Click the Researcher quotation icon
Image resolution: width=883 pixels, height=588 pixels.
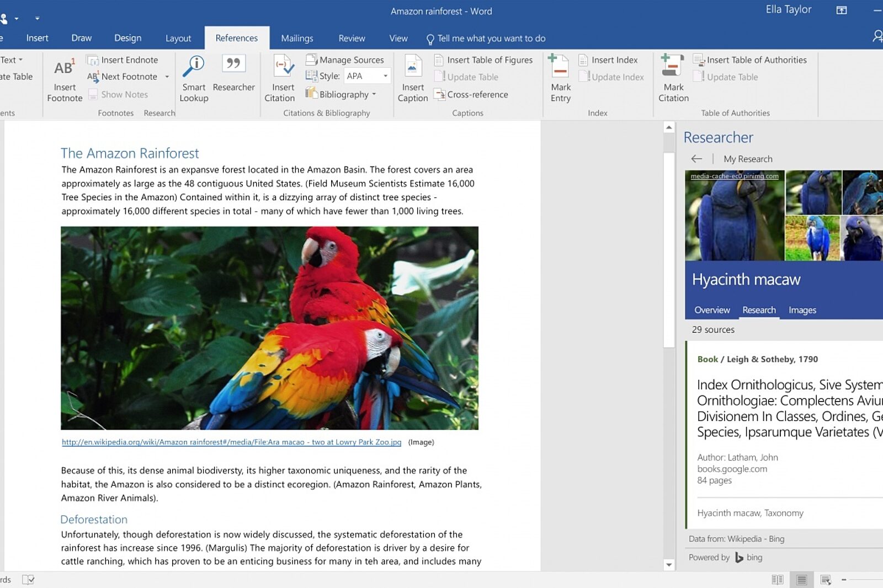pos(233,64)
